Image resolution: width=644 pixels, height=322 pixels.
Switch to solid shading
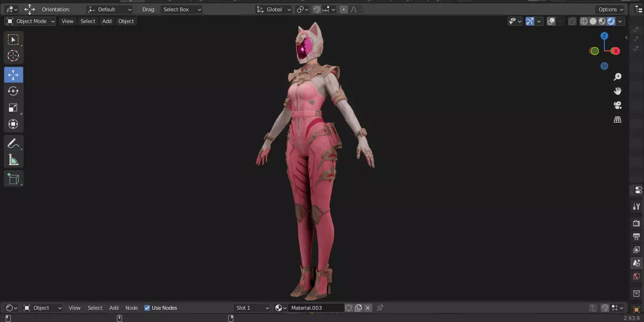pos(593,21)
